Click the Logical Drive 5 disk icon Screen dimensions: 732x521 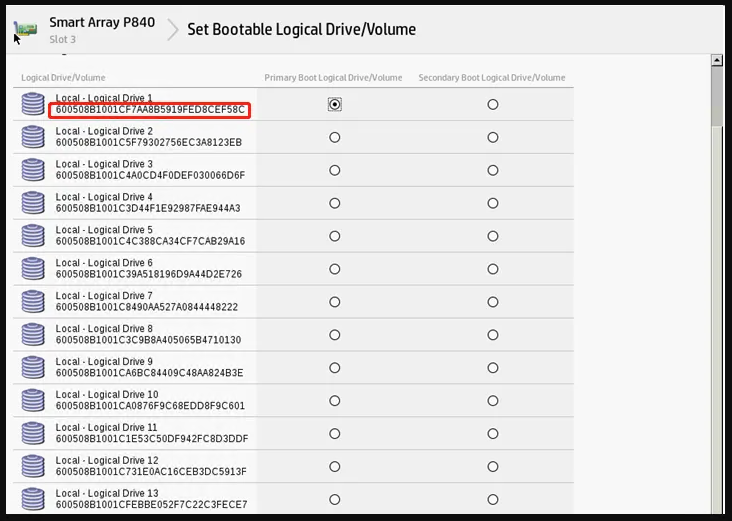point(33,236)
